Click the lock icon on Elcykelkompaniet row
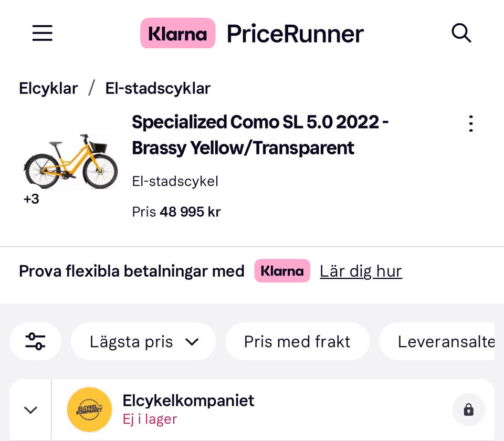 (468, 409)
